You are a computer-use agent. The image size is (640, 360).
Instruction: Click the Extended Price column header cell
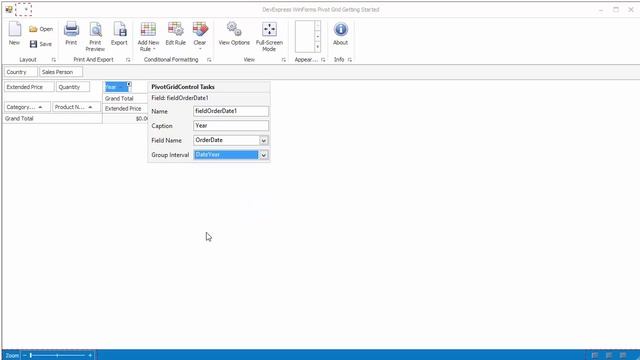(125, 109)
